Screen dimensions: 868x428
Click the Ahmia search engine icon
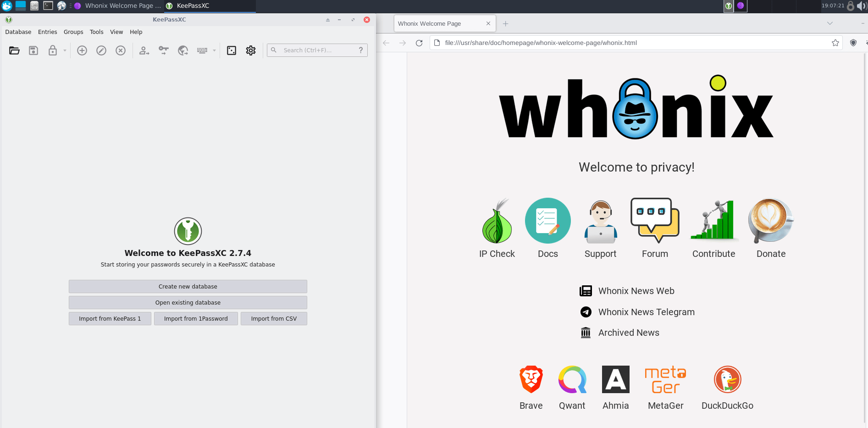pyautogui.click(x=616, y=379)
